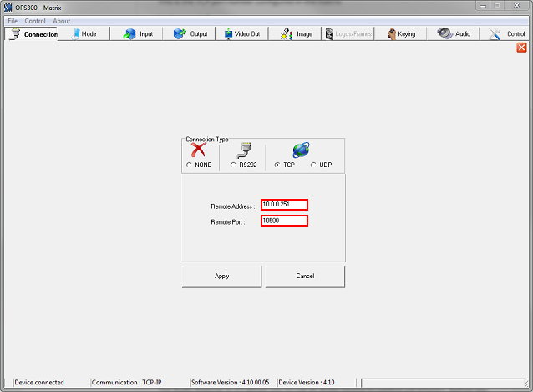Screen dimensions: 533x392
Task: Click the Remote Port field
Action: point(284,221)
